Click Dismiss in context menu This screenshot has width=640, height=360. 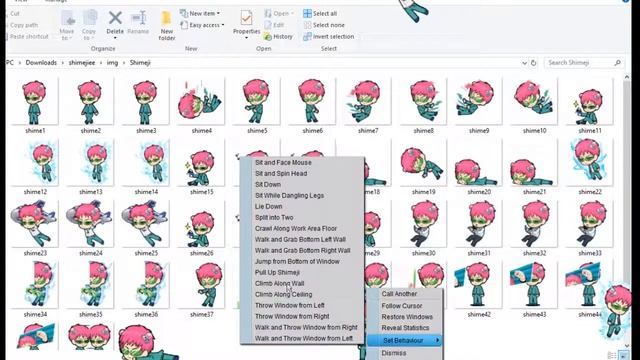point(394,353)
